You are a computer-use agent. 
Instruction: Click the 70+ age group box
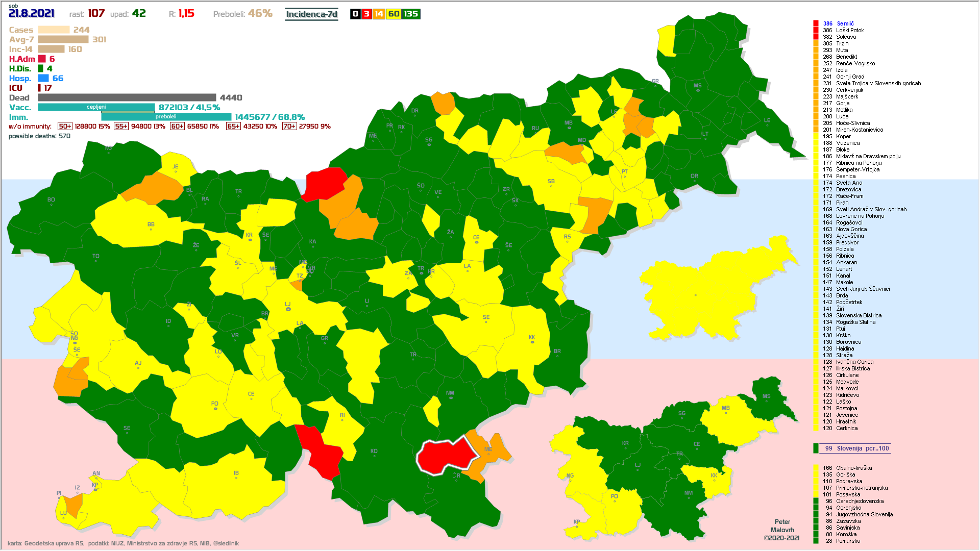(x=289, y=127)
